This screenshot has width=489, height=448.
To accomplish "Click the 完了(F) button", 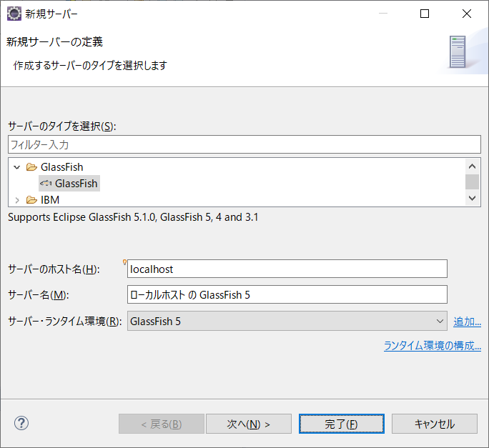I will pyautogui.click(x=342, y=424).
